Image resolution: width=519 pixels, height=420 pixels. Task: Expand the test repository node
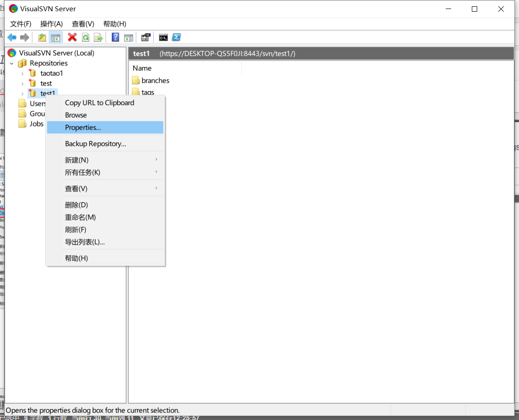[22, 84]
